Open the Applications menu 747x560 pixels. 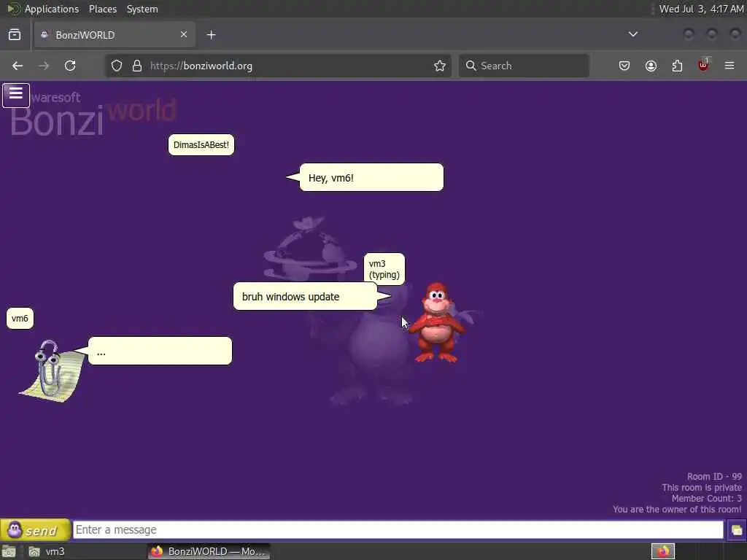tap(52, 9)
